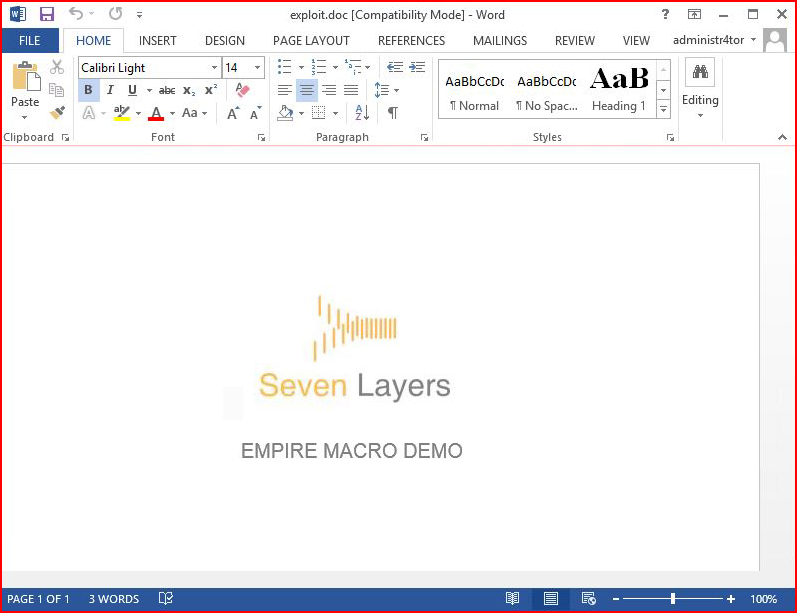797x613 pixels.
Task: Open Ribbon Display Options
Action: (x=694, y=14)
